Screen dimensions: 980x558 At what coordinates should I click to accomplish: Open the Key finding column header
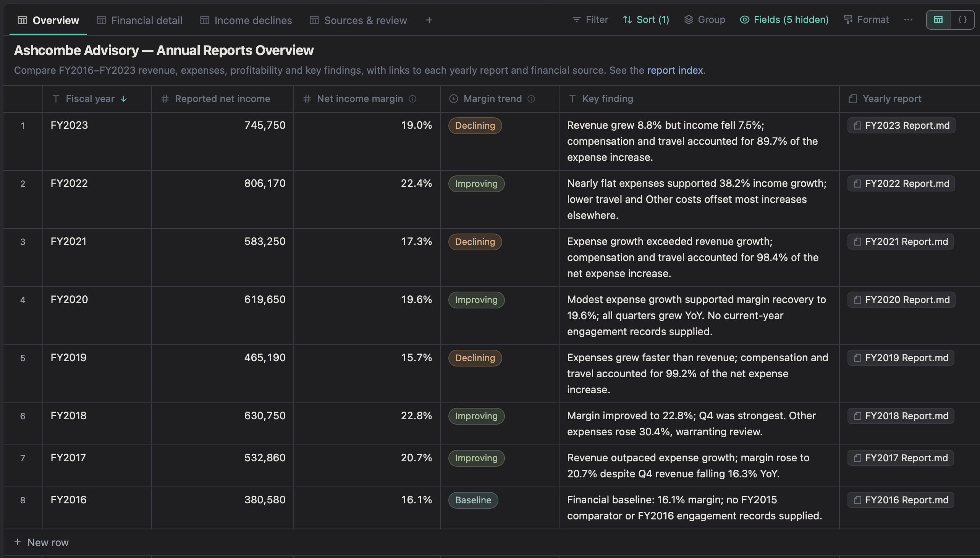699,99
